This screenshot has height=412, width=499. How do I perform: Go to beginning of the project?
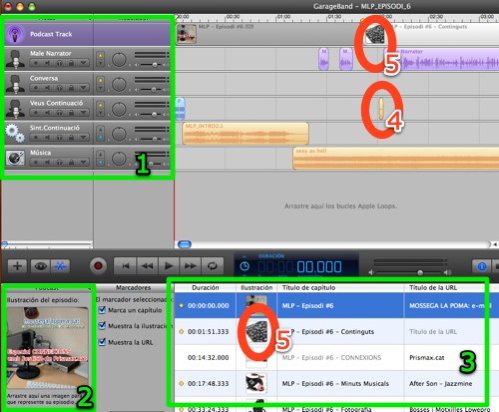pyautogui.click(x=125, y=266)
